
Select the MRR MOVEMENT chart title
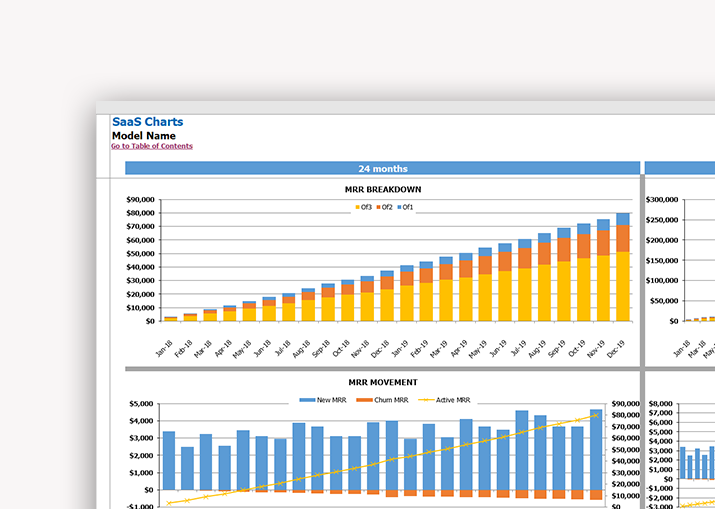[383, 382]
